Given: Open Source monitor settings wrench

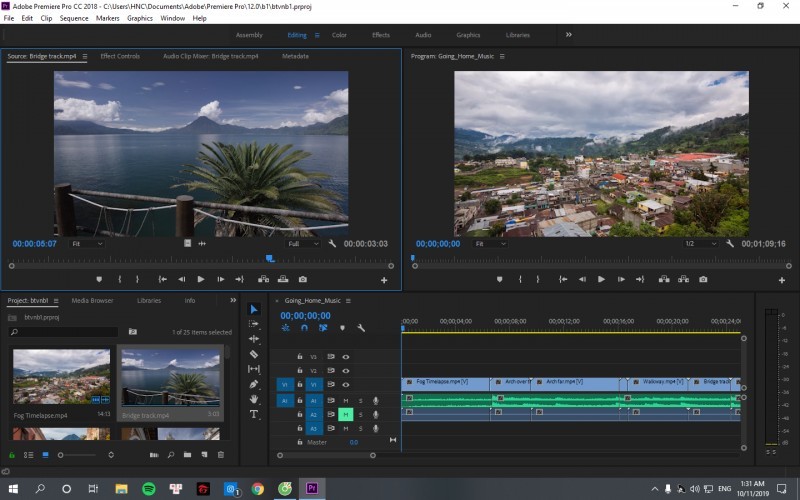Looking at the screenshot, I should [x=332, y=244].
